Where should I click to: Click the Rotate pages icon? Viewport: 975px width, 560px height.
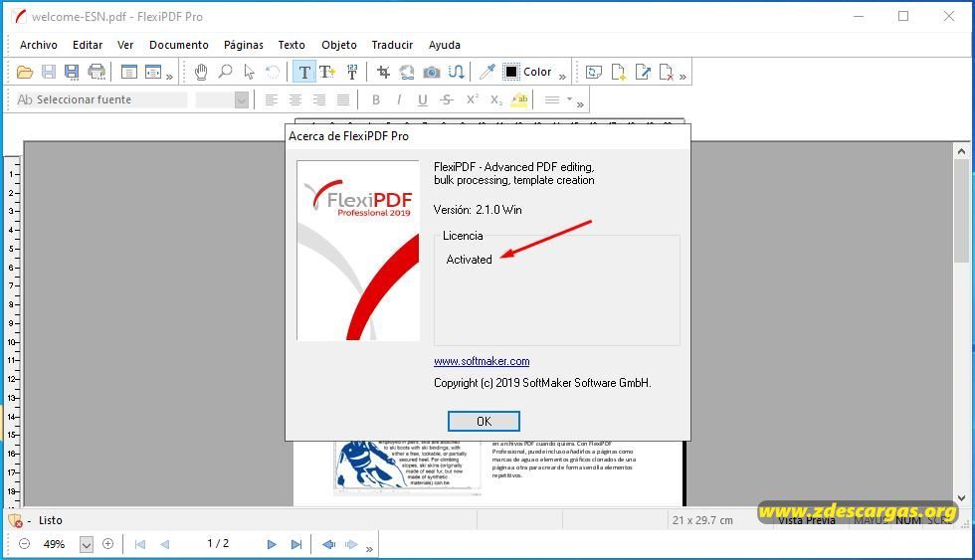coord(594,72)
